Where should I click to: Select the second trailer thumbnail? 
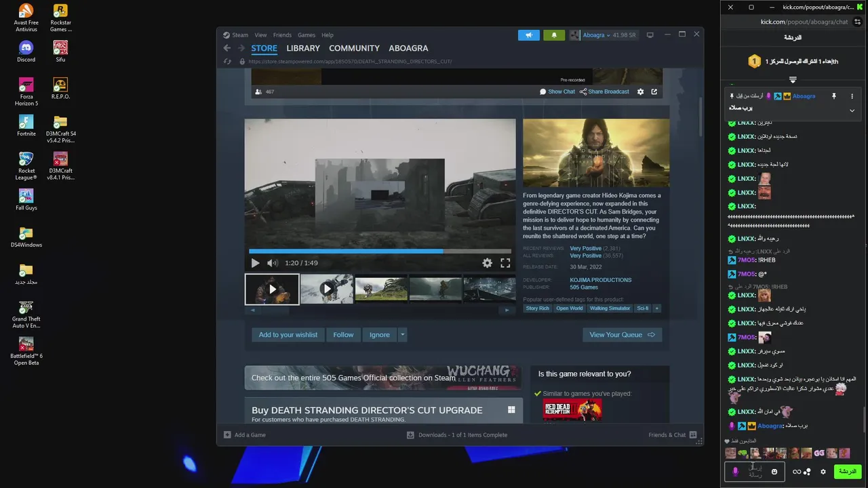tap(327, 289)
